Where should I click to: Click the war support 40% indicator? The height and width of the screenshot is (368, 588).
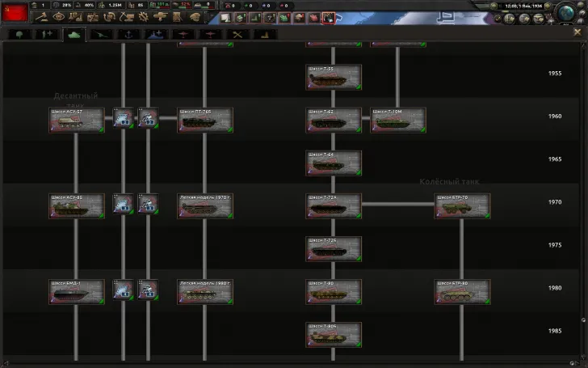pyautogui.click(x=85, y=5)
